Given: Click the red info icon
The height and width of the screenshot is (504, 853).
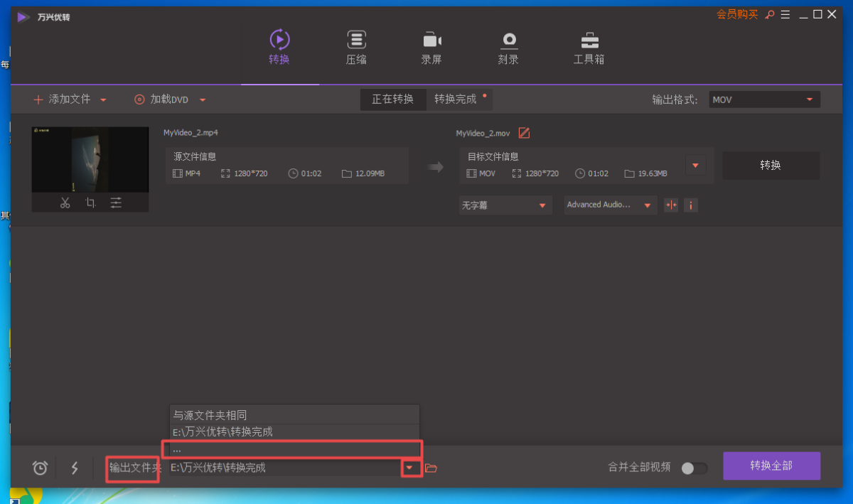Looking at the screenshot, I should tap(690, 205).
